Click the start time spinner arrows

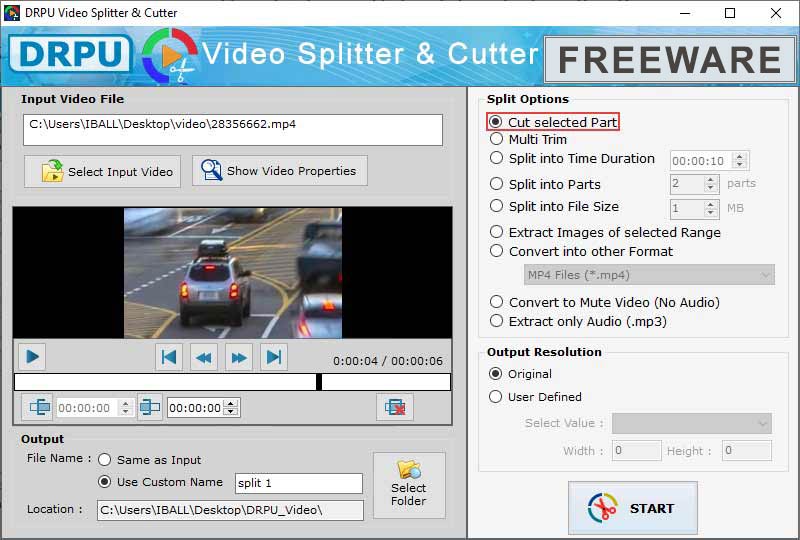[126, 407]
